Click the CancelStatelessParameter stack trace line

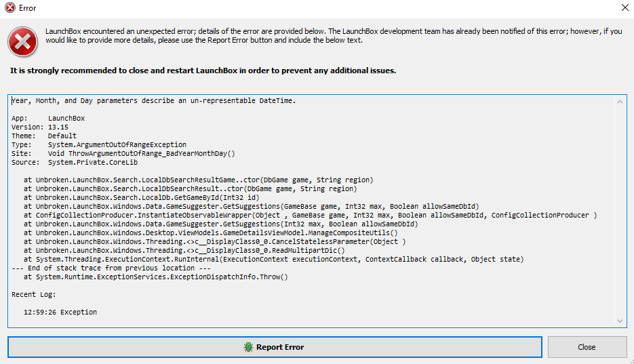point(215,241)
